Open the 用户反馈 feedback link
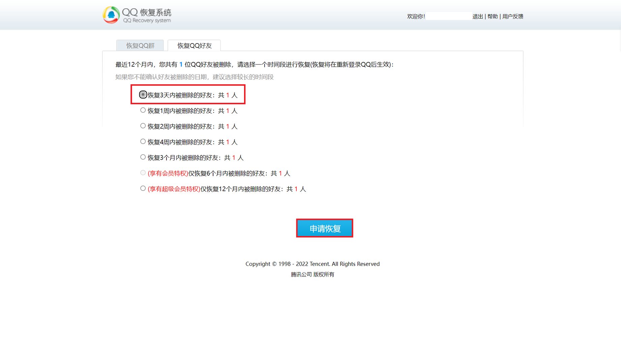The image size is (621, 364). (512, 16)
